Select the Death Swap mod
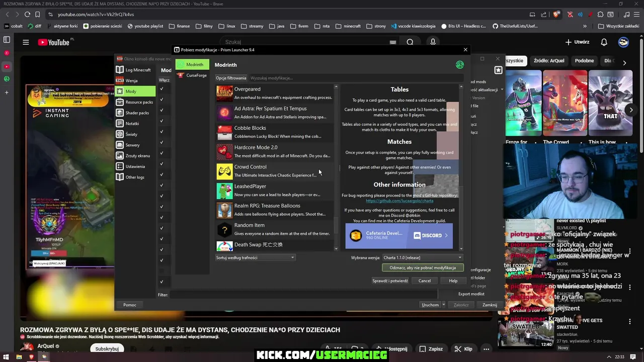 pos(275,246)
